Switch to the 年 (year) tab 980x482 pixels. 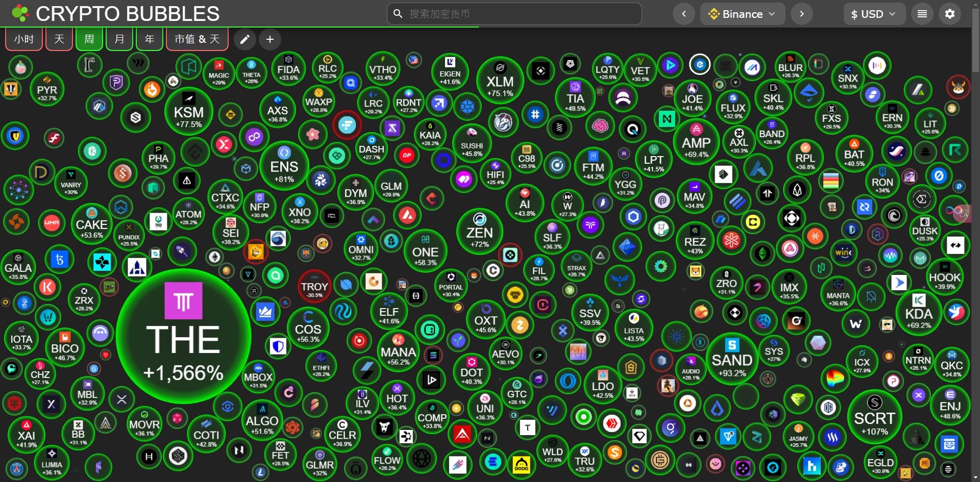tap(150, 39)
